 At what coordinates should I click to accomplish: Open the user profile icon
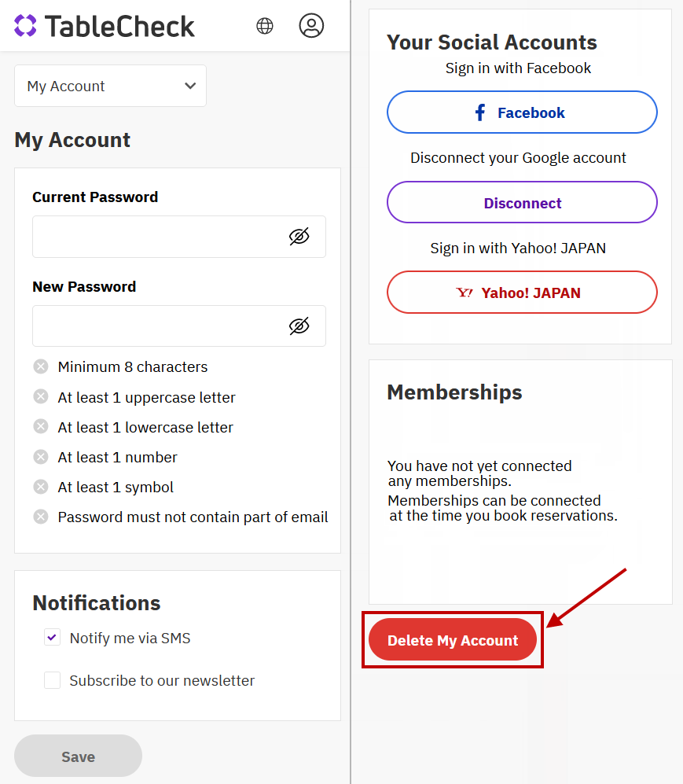pyautogui.click(x=311, y=26)
